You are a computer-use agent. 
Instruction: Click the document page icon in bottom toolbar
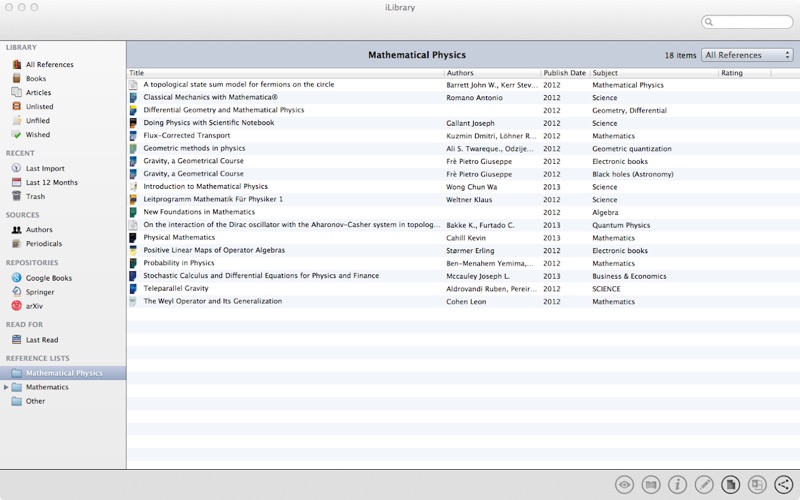coord(731,484)
